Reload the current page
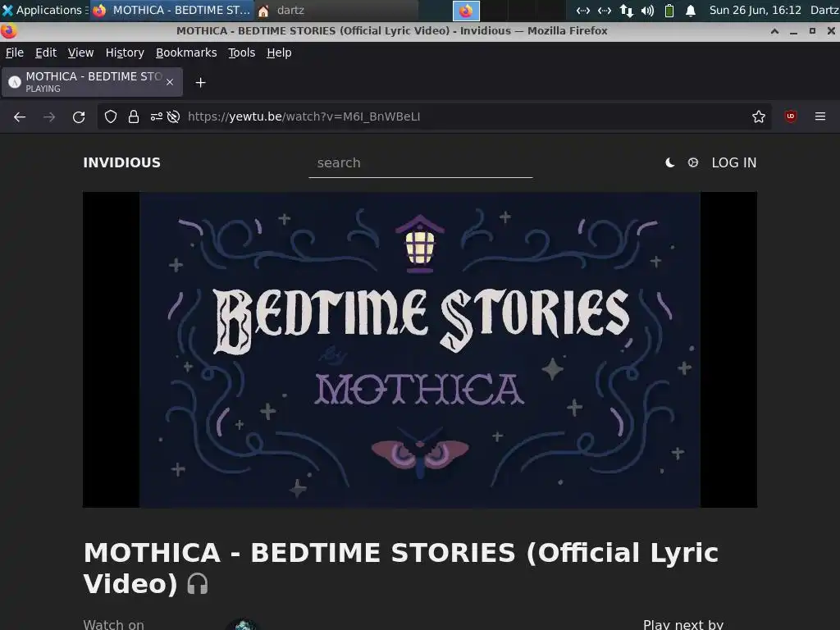The width and height of the screenshot is (840, 630). [x=79, y=116]
